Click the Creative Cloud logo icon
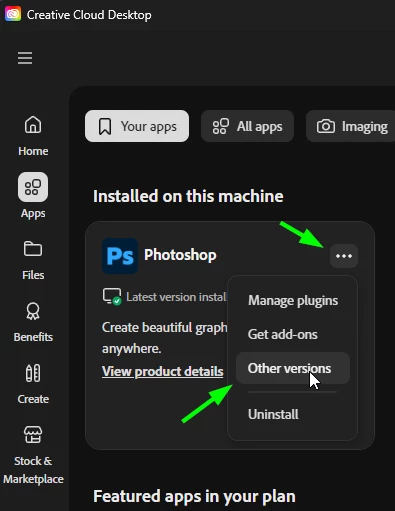Viewport: 395px width, 511px height. point(13,14)
